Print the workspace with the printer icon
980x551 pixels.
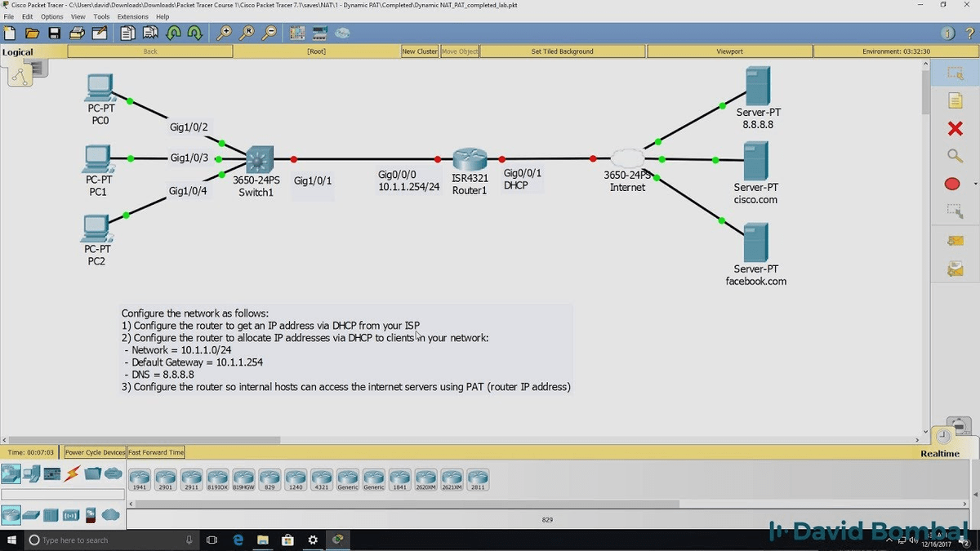pos(77,33)
